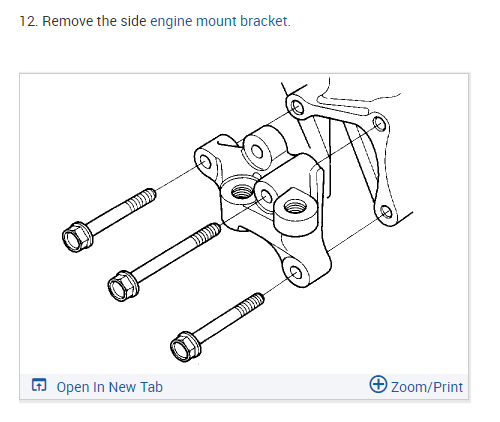Open the engine mount bracket link
500x422 pixels.
coord(220,21)
